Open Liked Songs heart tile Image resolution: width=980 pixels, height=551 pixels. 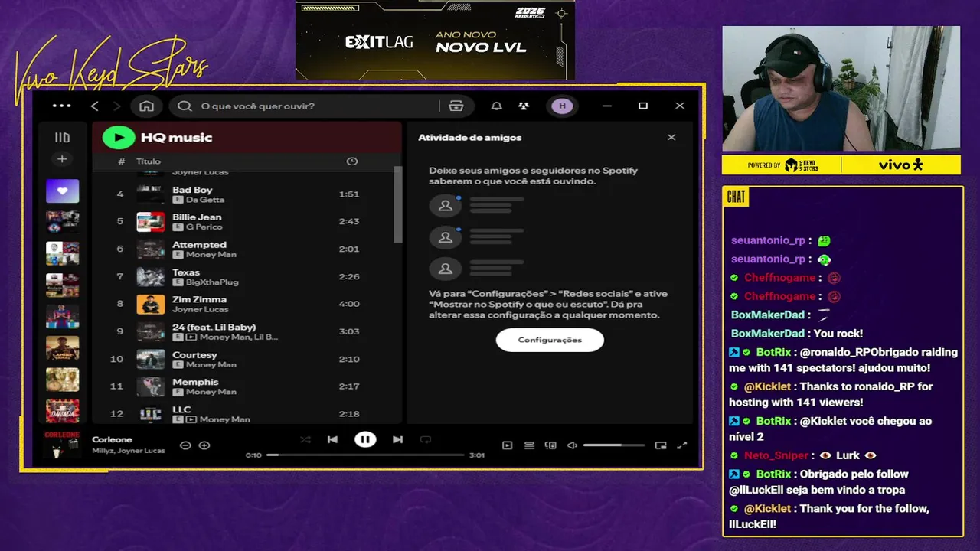[62, 191]
